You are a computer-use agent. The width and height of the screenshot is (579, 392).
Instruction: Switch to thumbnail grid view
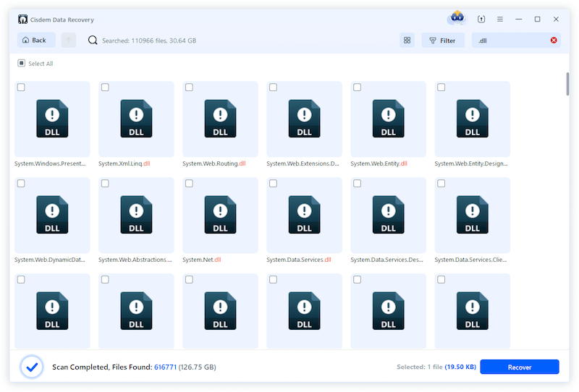point(407,41)
